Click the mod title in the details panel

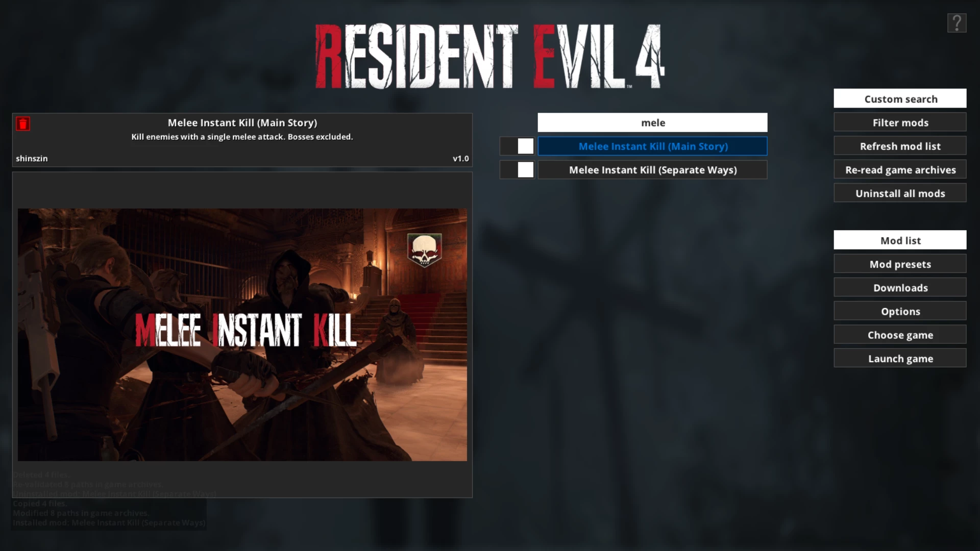242,122
